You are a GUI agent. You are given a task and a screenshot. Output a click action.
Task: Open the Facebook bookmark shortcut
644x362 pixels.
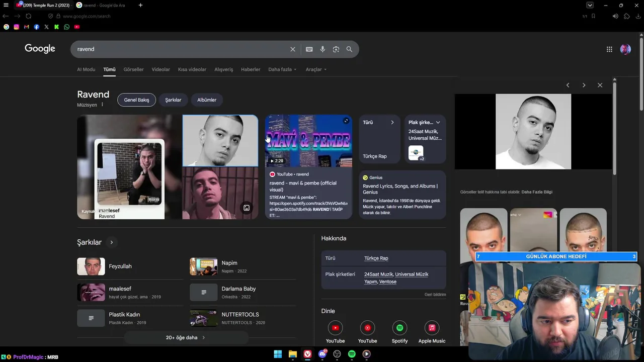(36, 27)
